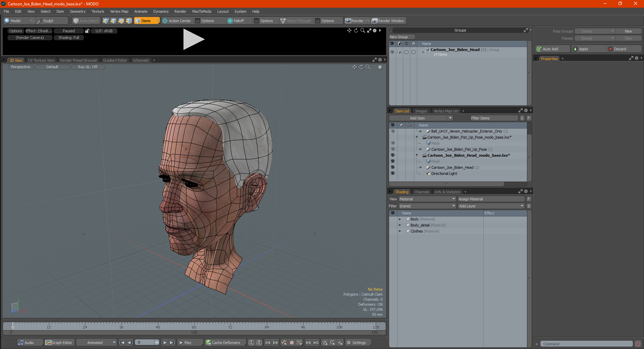Click New Group button
The height and width of the screenshot is (349, 644).
[x=402, y=37]
